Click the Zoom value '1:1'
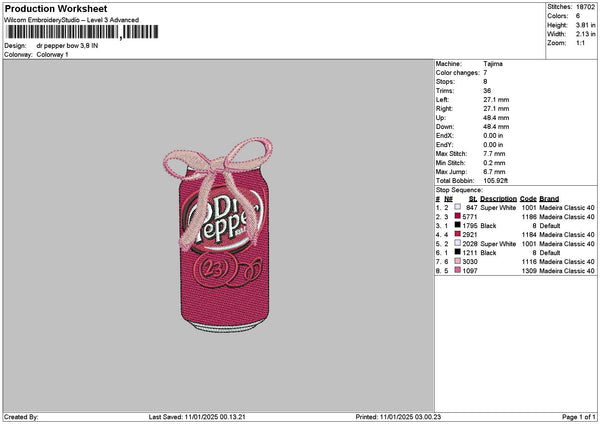Screen dimensions: 600x424 [x=580, y=43]
